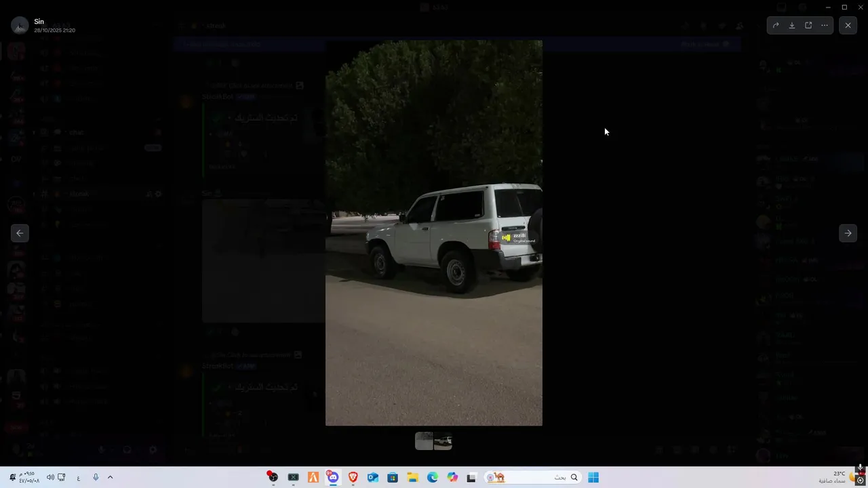The image size is (868, 488).
Task: Switch to Discord in the taskbar
Action: coord(333,477)
